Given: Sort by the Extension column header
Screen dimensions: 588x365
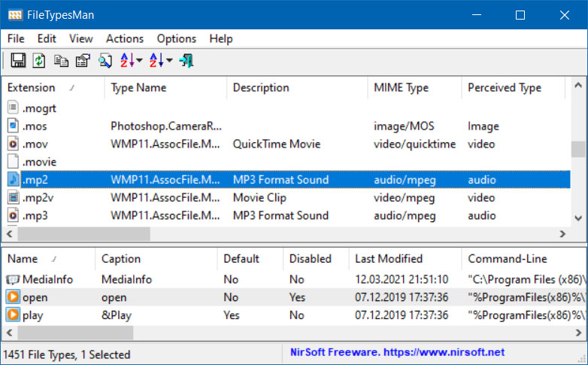Looking at the screenshot, I should [x=53, y=87].
